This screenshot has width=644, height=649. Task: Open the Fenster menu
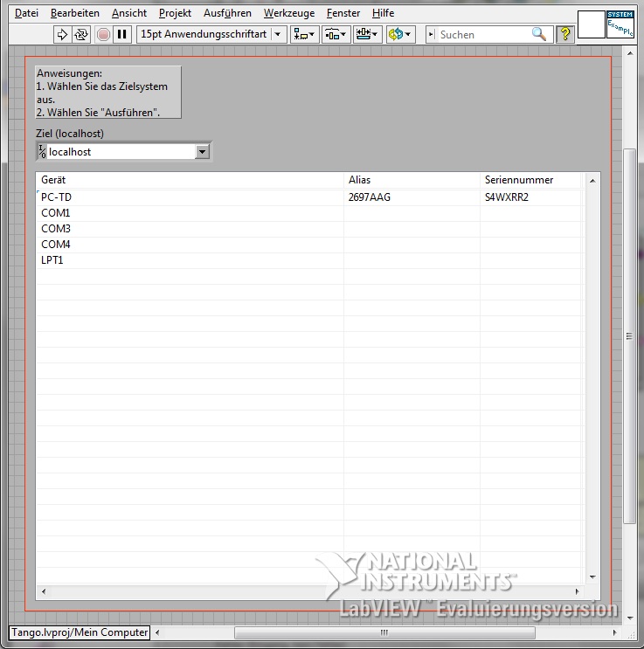pos(343,13)
